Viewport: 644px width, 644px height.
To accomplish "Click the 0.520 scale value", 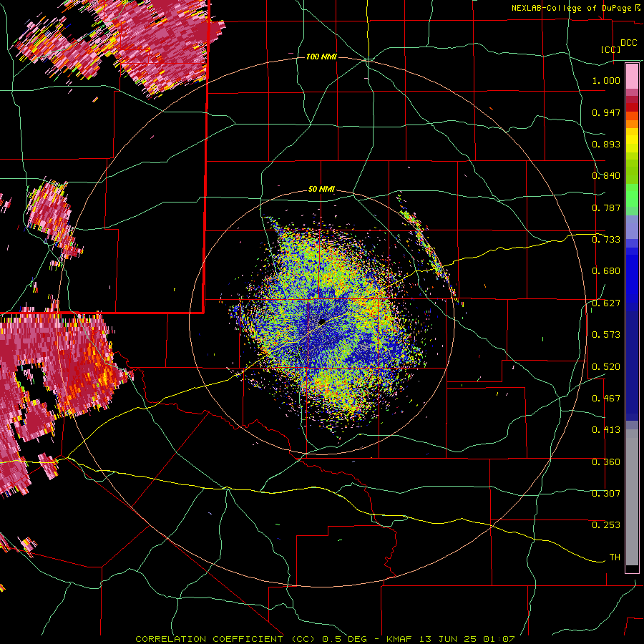I will pos(606,367).
